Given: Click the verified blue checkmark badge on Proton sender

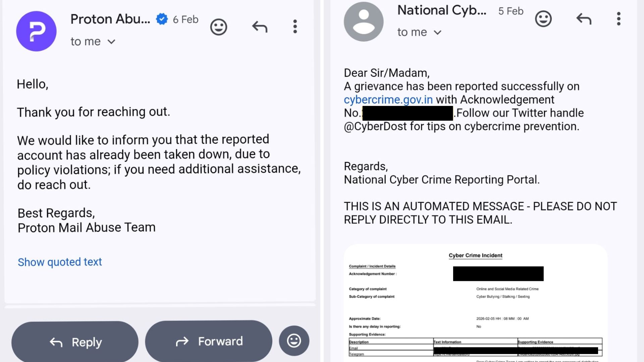Looking at the screenshot, I should (x=162, y=19).
